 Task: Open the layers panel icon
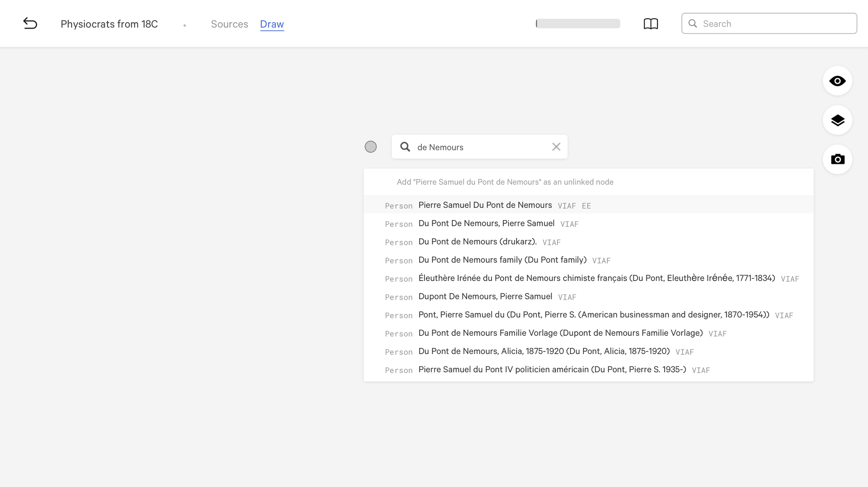point(837,120)
